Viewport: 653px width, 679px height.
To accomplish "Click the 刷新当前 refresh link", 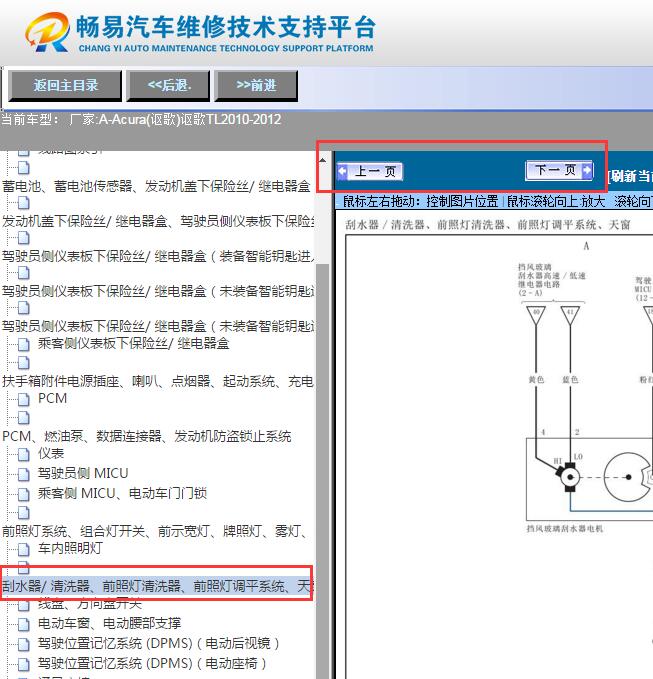I will point(630,176).
